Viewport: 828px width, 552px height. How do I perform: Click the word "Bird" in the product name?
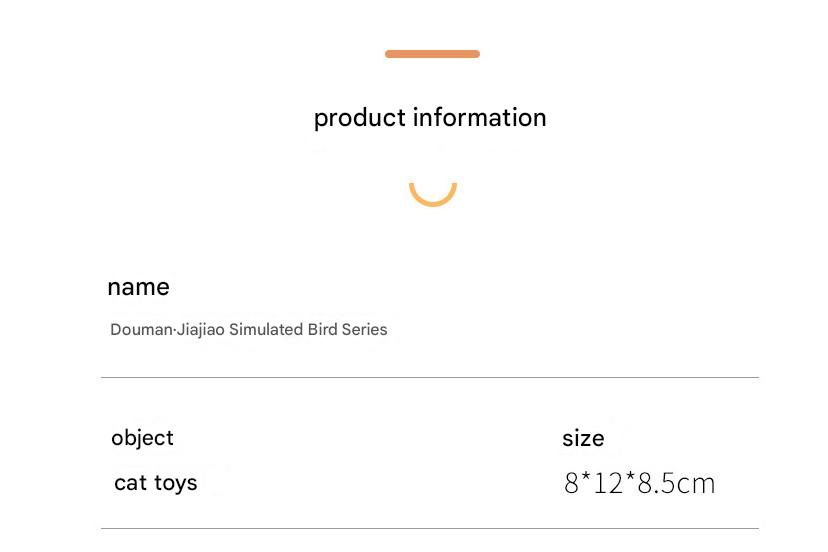(323, 330)
